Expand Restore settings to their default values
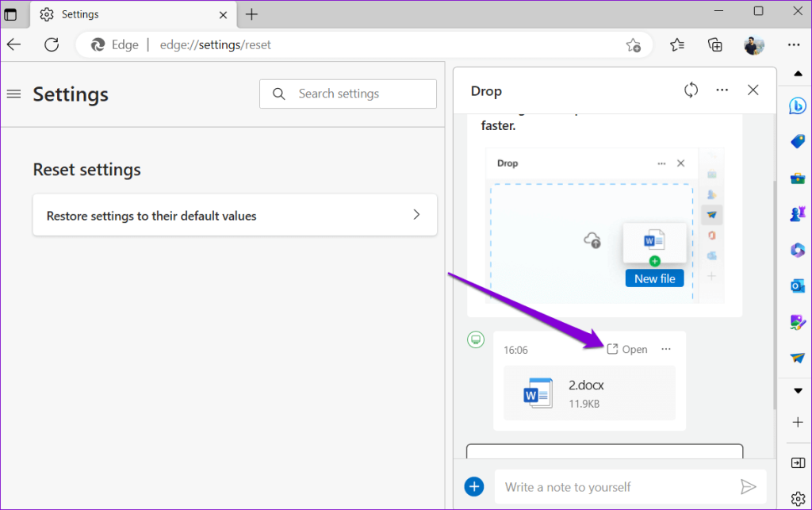The height and width of the screenshot is (510, 812). (235, 215)
